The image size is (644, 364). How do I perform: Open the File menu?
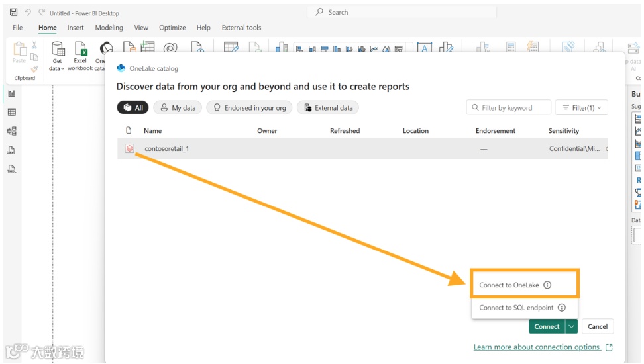click(18, 28)
